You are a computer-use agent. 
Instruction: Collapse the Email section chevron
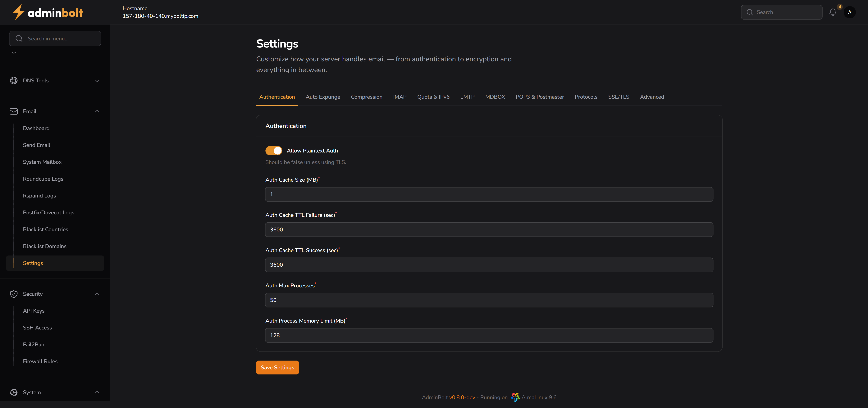(x=97, y=111)
